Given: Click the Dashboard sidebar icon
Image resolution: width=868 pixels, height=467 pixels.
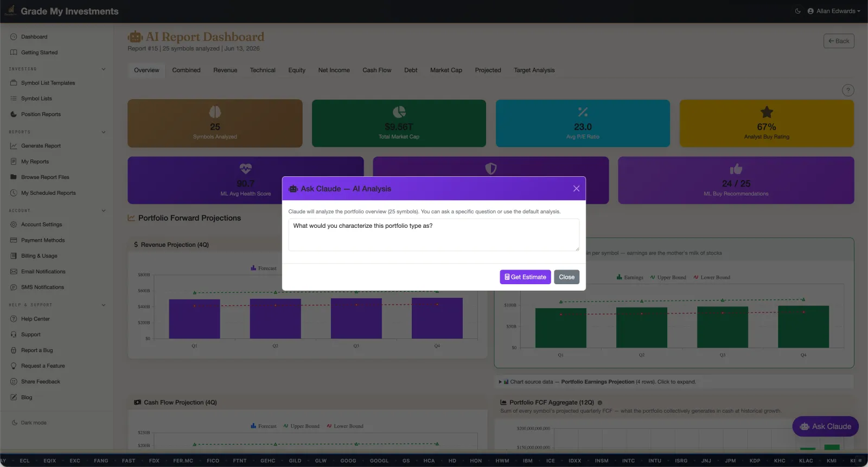Looking at the screenshot, I should pos(14,37).
